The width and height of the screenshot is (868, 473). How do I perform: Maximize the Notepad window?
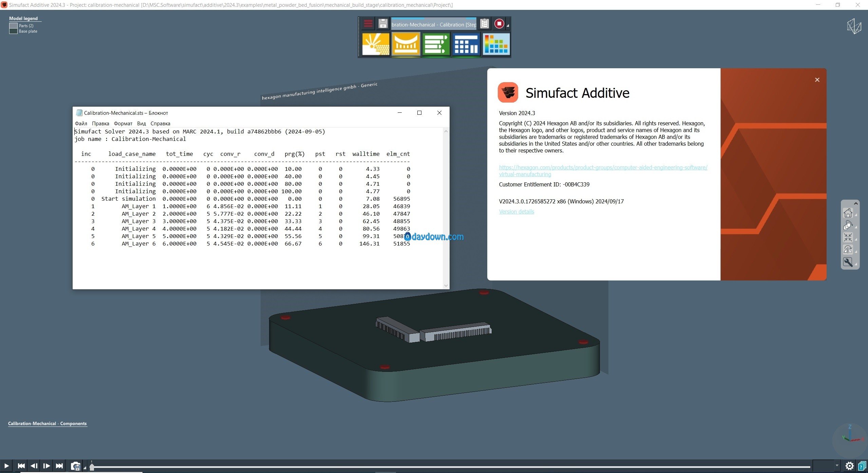(419, 113)
